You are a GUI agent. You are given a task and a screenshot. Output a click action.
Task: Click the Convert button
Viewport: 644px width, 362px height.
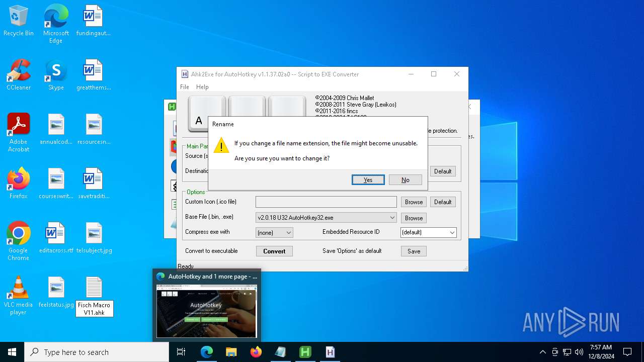pos(274,251)
